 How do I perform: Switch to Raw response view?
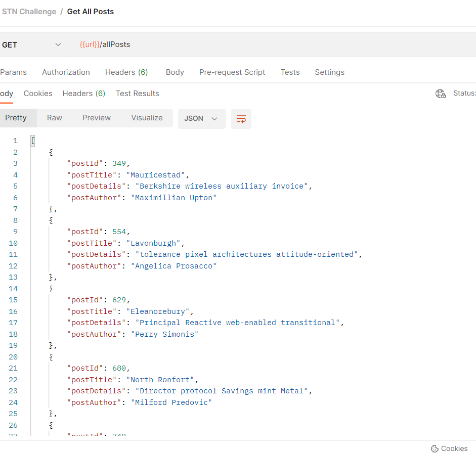pos(54,118)
